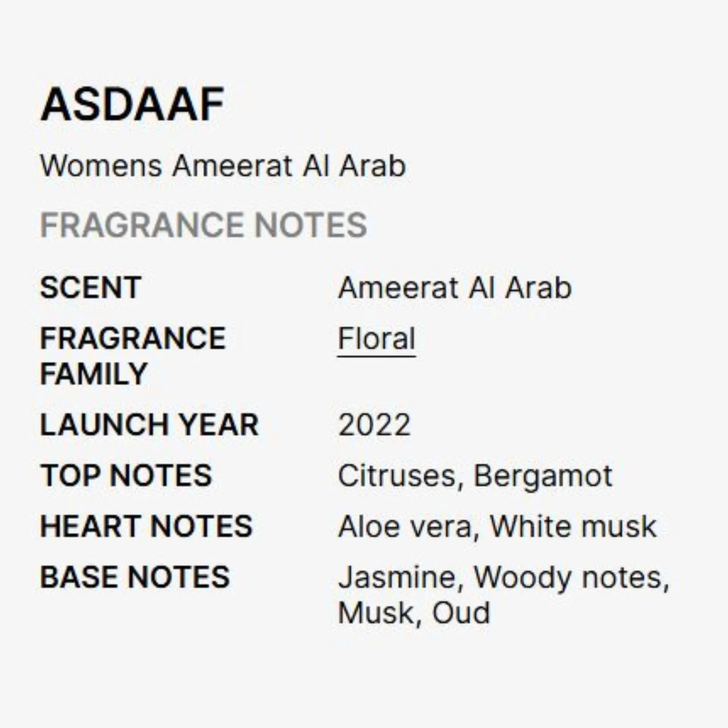Click Aloe vera in heart notes
Viewport: 728px width, 728px height.
point(405,526)
